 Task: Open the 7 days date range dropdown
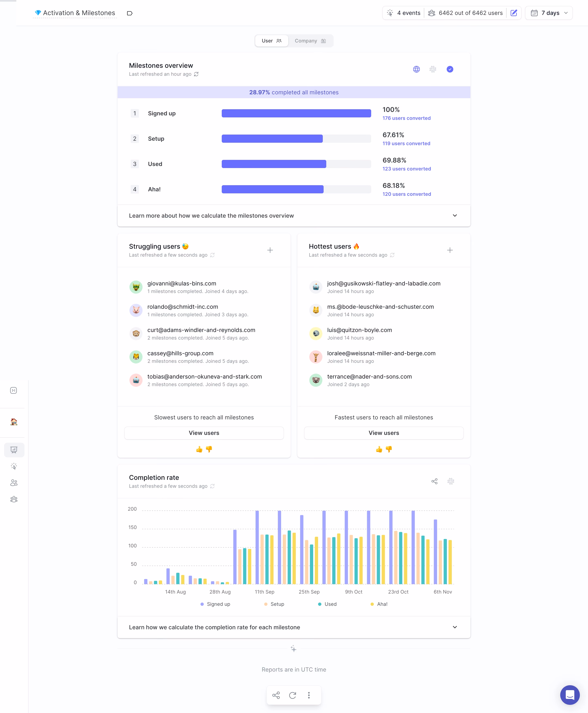coord(549,13)
